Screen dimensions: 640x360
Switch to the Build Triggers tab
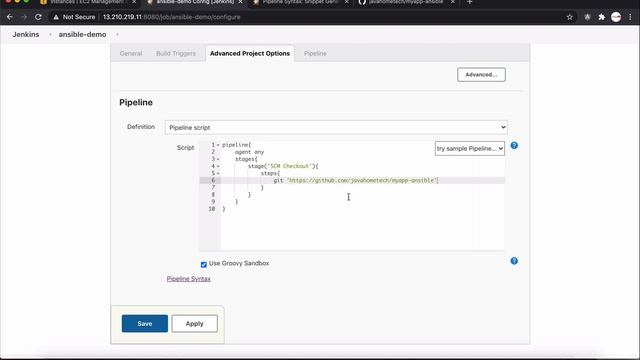pyautogui.click(x=176, y=53)
